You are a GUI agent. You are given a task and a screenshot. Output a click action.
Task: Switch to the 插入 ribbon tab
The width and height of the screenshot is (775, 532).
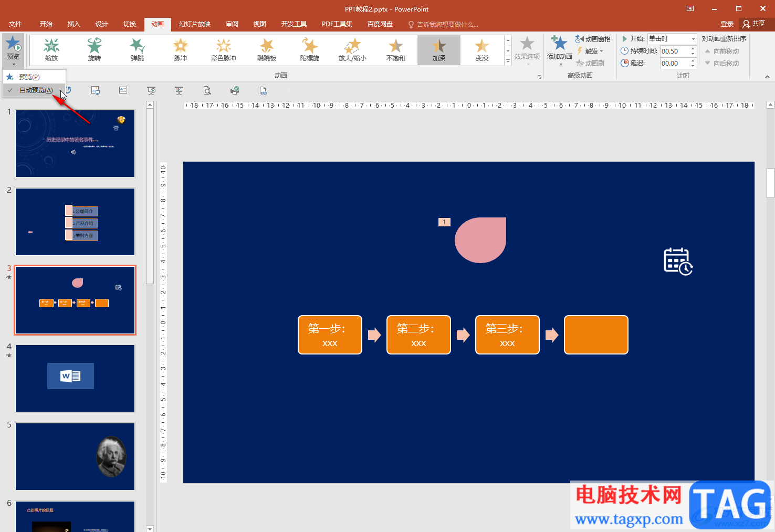click(x=74, y=24)
